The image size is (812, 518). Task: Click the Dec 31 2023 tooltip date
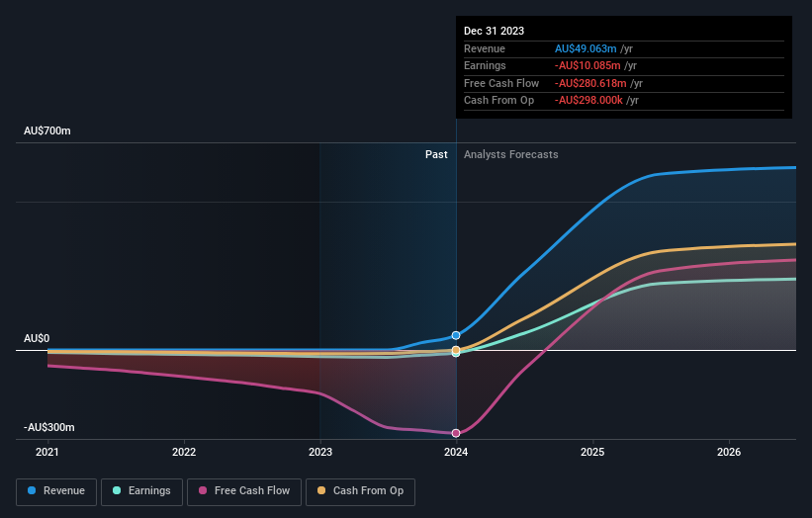[495, 31]
